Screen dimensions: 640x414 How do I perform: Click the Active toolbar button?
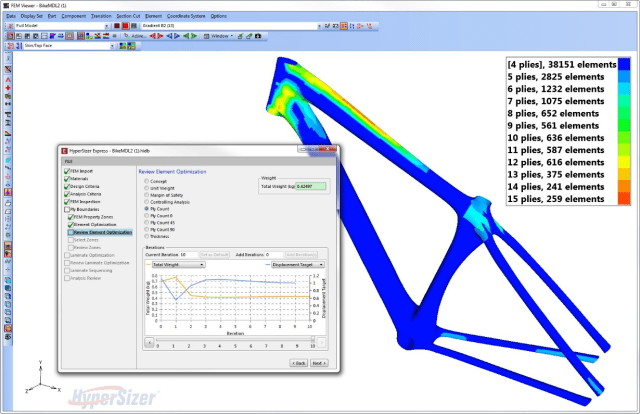tap(135, 36)
